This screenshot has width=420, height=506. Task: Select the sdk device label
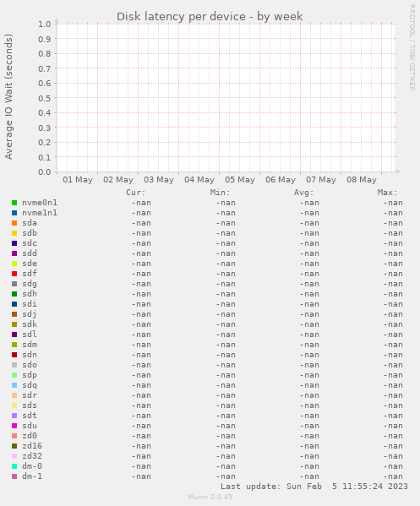pos(30,324)
